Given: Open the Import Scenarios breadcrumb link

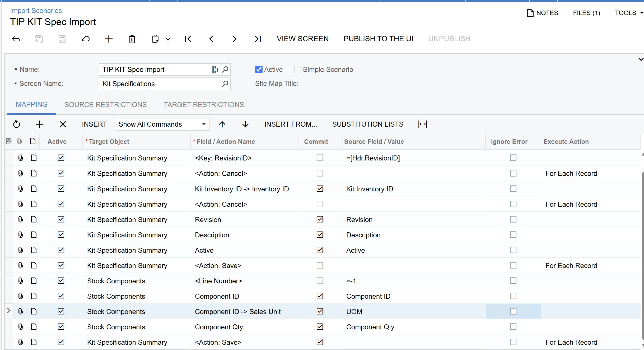Looking at the screenshot, I should coord(36,11).
